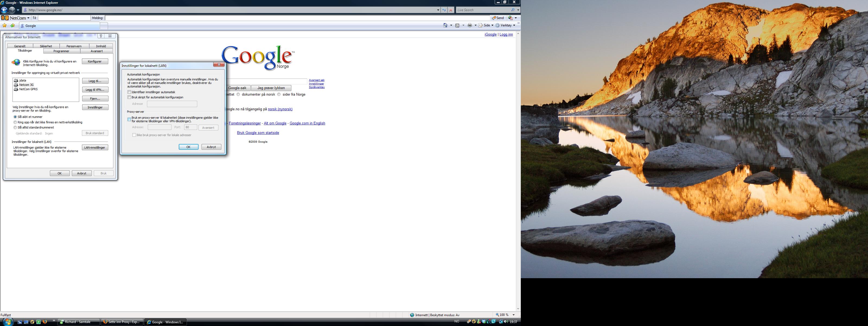Click the Send message icon in NetCom toolbar
The height and width of the screenshot is (326, 868).
coord(494,18)
